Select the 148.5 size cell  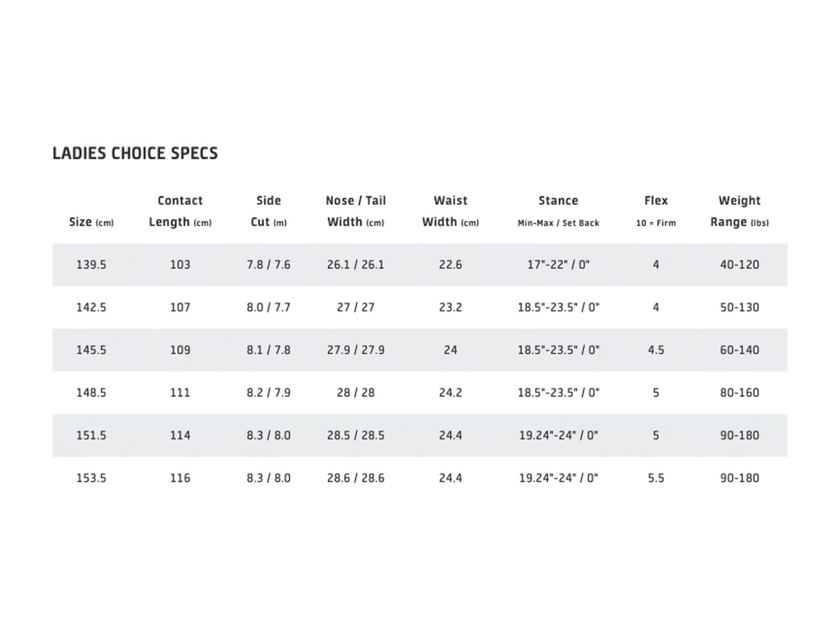click(91, 393)
